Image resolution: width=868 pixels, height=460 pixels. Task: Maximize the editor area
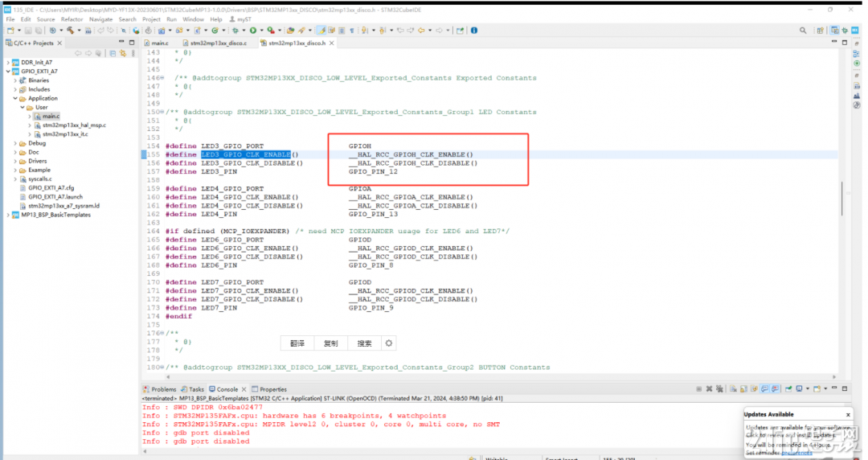845,42
